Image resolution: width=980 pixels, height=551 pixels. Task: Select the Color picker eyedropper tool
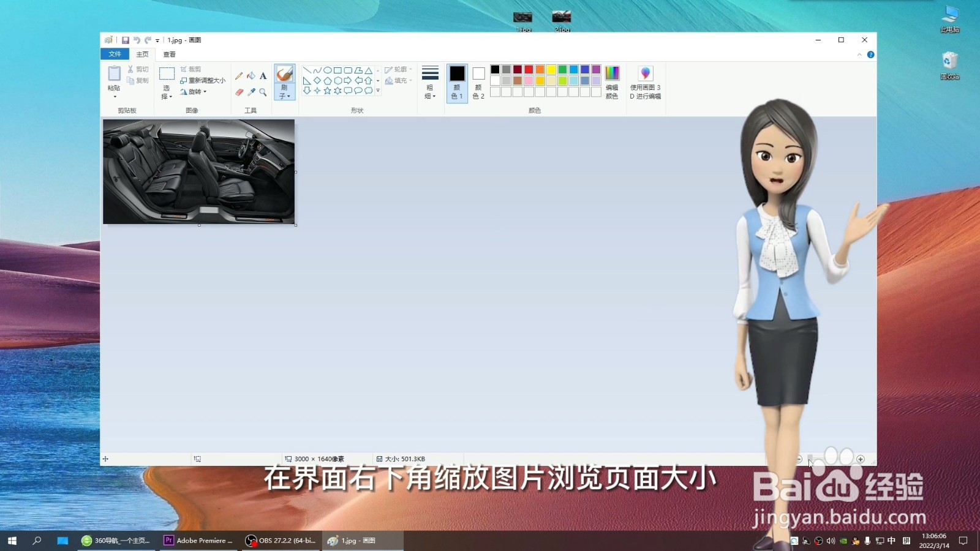pos(251,92)
